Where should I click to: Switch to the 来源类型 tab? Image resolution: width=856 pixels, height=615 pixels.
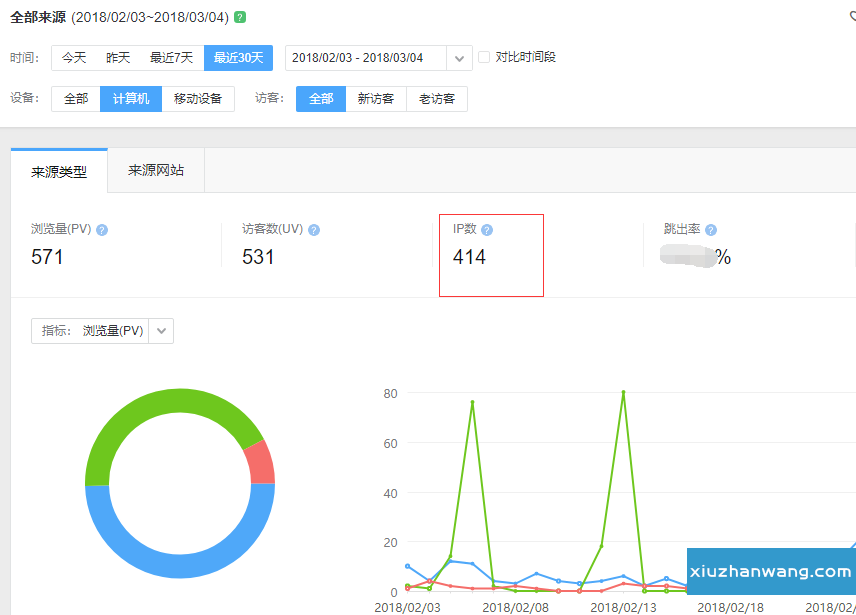(x=59, y=171)
